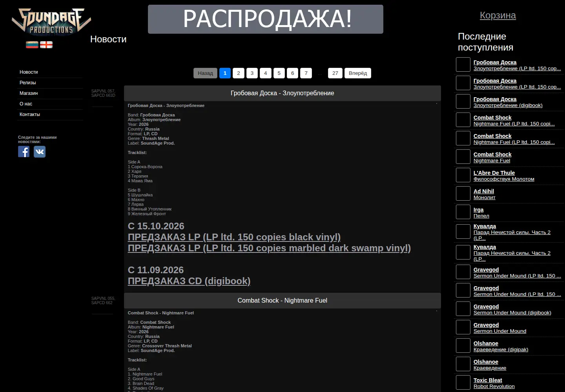Open the Гробовая Доска - Злоупотребление news header
This screenshot has height=392, width=565.
click(282, 93)
